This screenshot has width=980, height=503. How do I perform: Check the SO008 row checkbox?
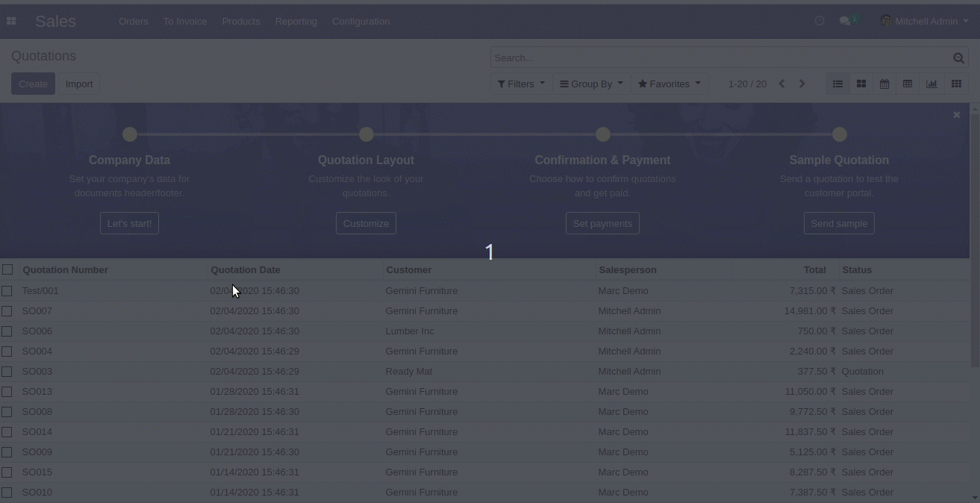point(7,411)
